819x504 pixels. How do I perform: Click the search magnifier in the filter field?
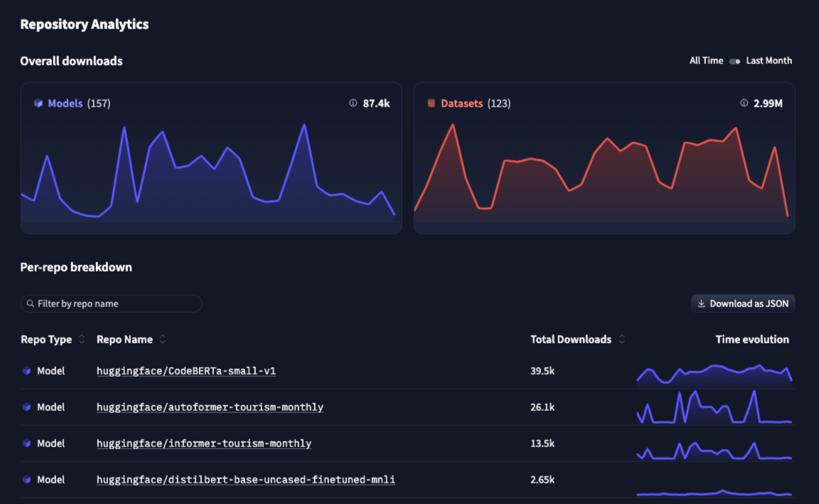tap(30, 304)
